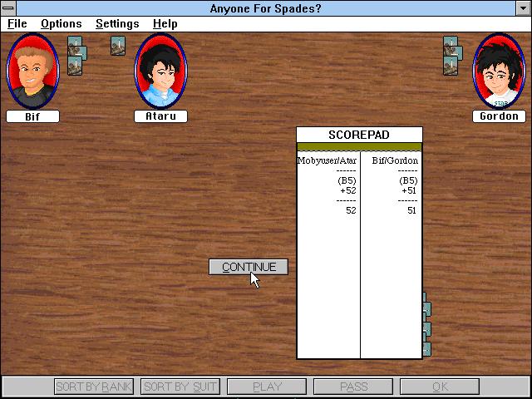Click the Bif name label
The image size is (532, 399).
click(x=32, y=116)
